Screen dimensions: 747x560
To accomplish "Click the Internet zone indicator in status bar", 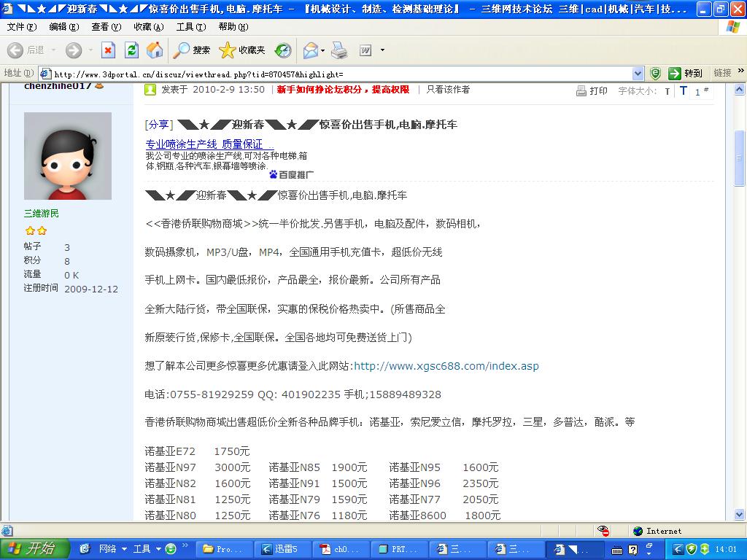I will (x=657, y=531).
